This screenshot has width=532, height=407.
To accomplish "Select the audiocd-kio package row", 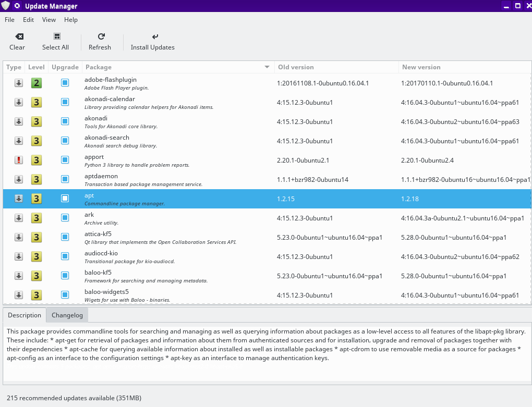I will tap(177, 256).
